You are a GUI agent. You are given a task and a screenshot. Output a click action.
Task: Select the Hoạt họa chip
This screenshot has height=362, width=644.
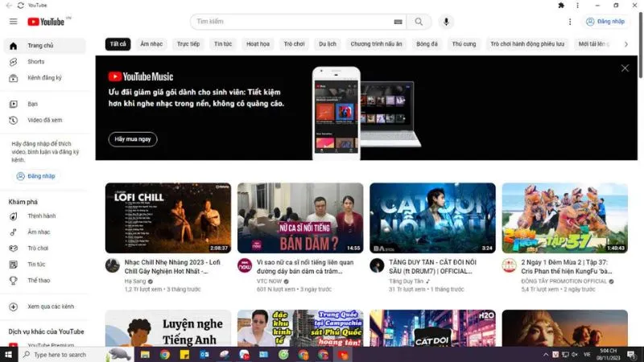258,44
